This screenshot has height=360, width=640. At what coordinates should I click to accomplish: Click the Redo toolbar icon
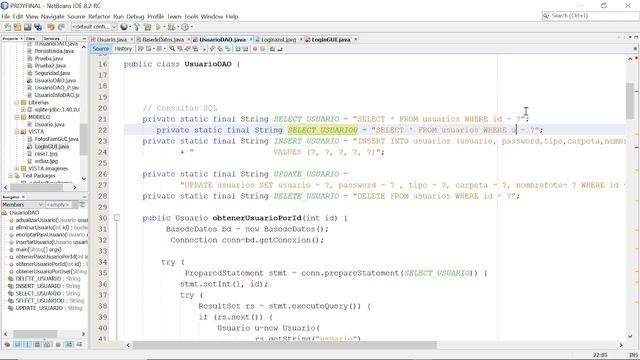point(61,27)
